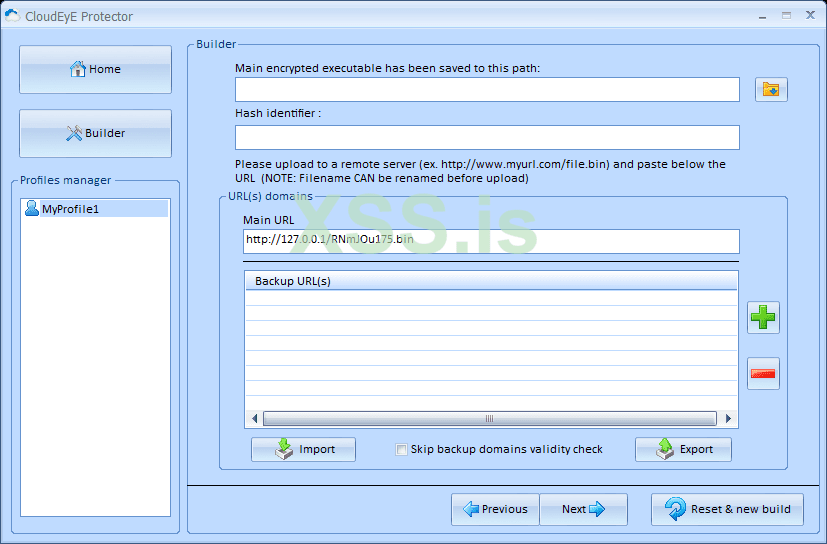The height and width of the screenshot is (544, 827).
Task: Click the scrollbar right arrow
Action: pos(728,418)
